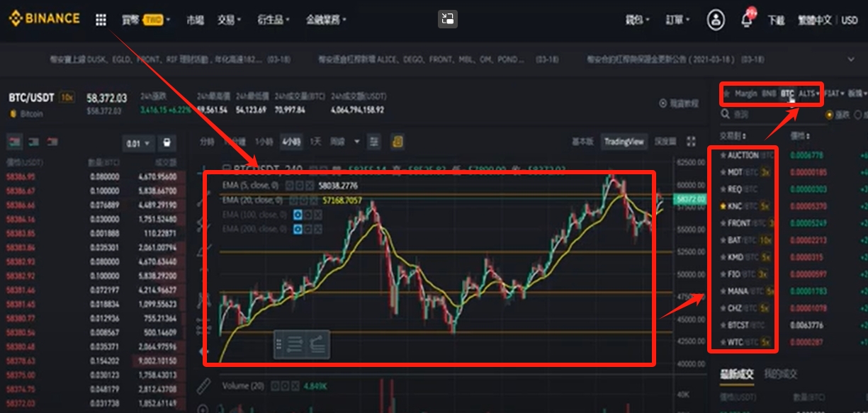Select the 4小時 chart timeframe
868x413 pixels.
[291, 142]
